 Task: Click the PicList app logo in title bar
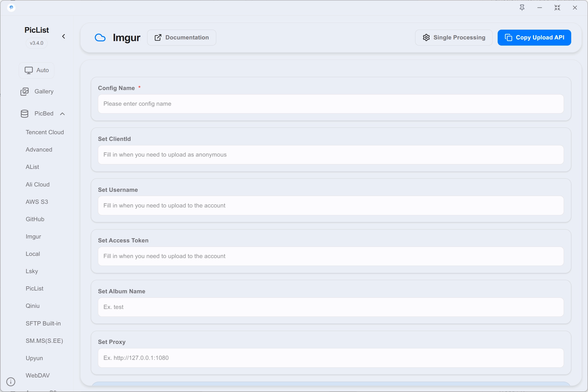[x=11, y=8]
